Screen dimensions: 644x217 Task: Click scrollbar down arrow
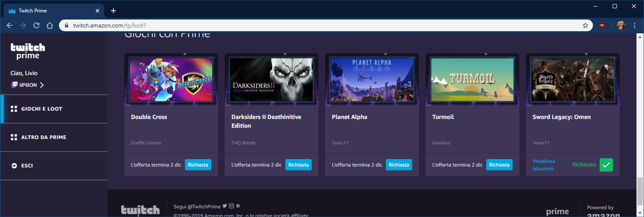(x=640, y=213)
